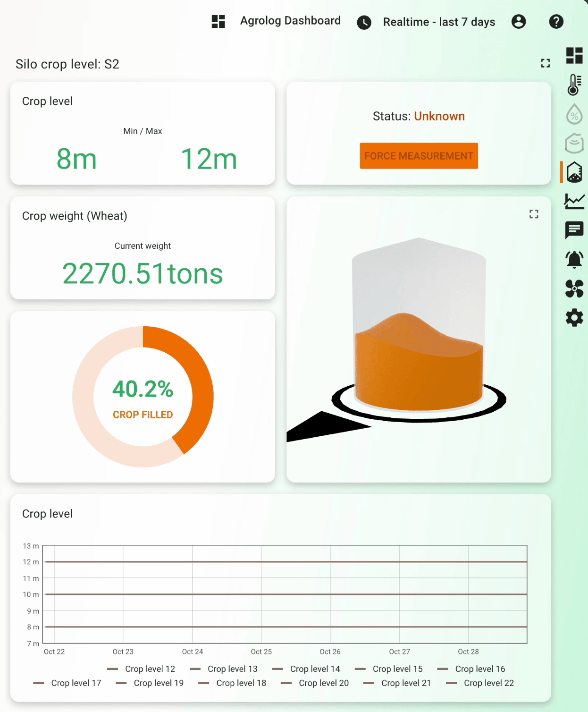Open settings via gear icon in sidebar
This screenshot has width=588, height=712.
pyautogui.click(x=574, y=318)
